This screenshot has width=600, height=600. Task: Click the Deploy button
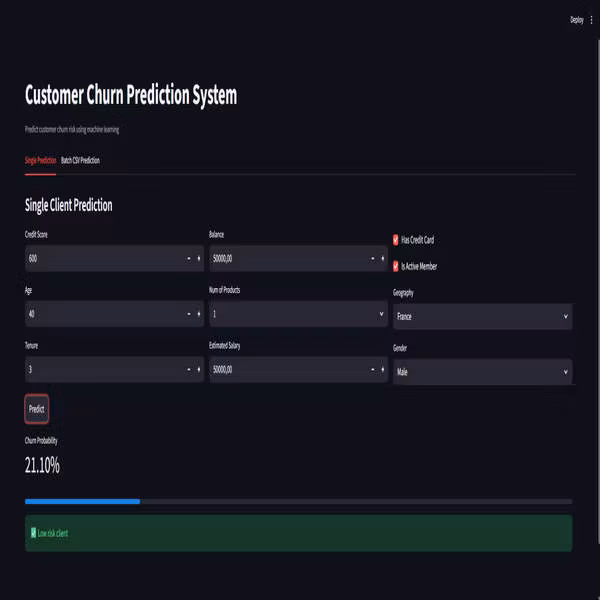pyautogui.click(x=577, y=20)
